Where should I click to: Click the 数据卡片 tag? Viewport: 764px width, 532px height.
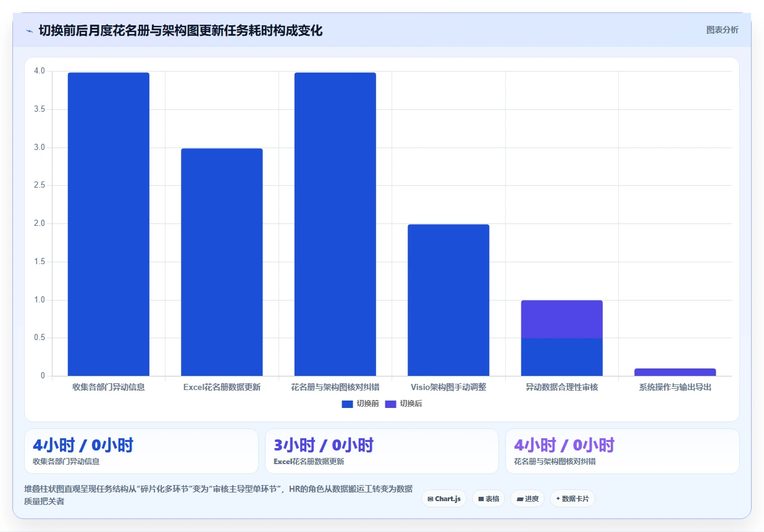point(573,499)
